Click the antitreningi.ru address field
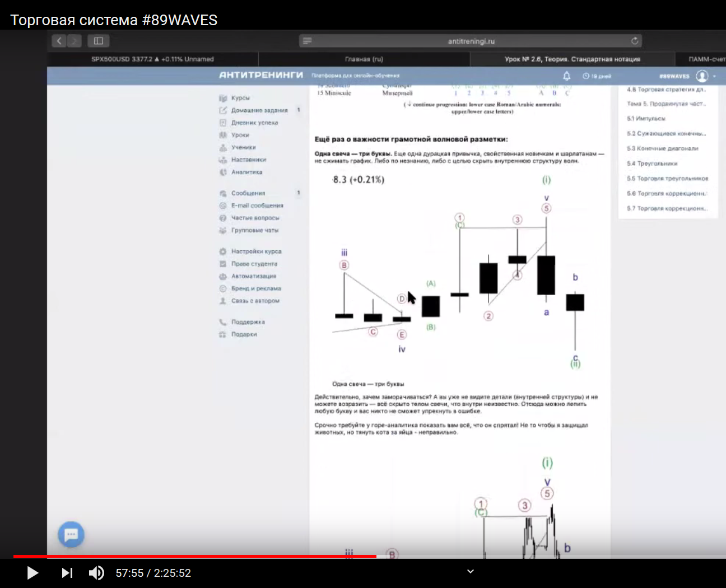The height and width of the screenshot is (588, 726). tap(471, 41)
